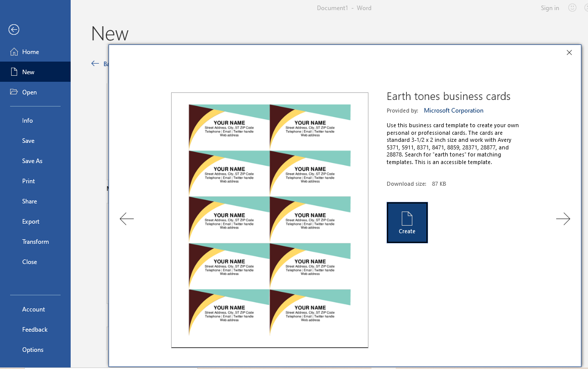
Task: Sign in to your account
Action: (x=550, y=8)
